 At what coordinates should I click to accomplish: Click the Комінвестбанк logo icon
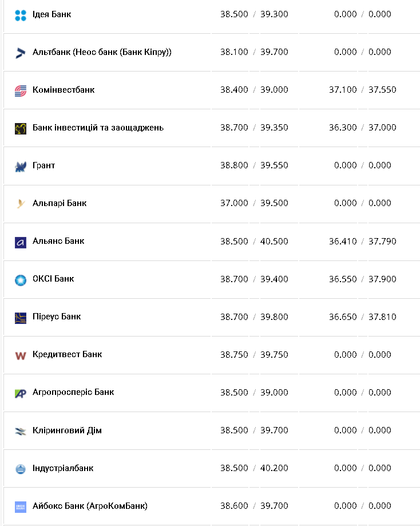click(21, 90)
